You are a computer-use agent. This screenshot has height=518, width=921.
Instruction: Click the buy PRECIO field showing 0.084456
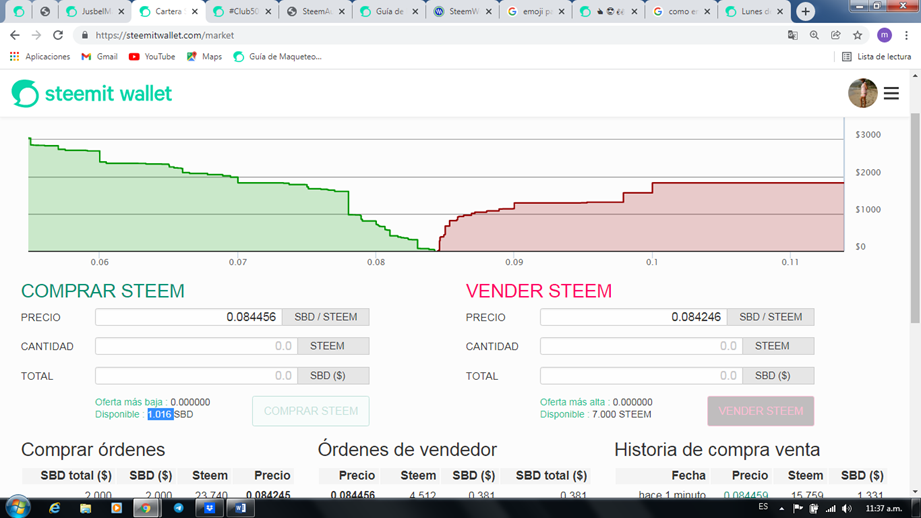pyautogui.click(x=189, y=317)
